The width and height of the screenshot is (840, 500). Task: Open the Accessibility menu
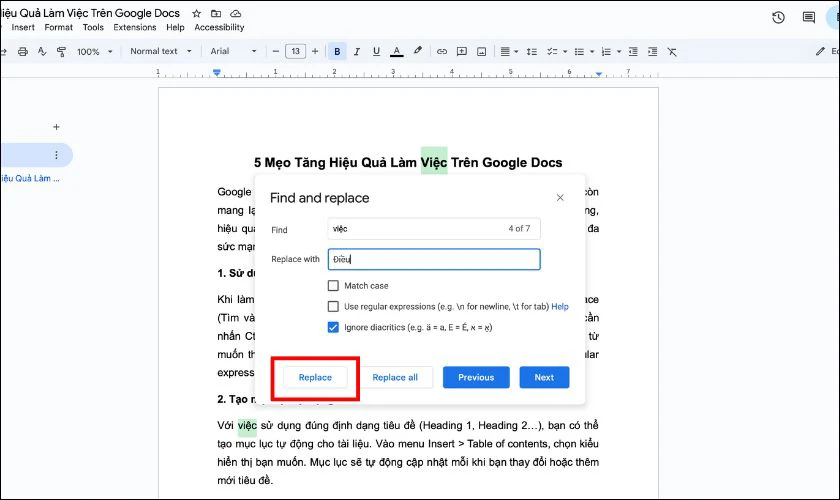tap(219, 27)
